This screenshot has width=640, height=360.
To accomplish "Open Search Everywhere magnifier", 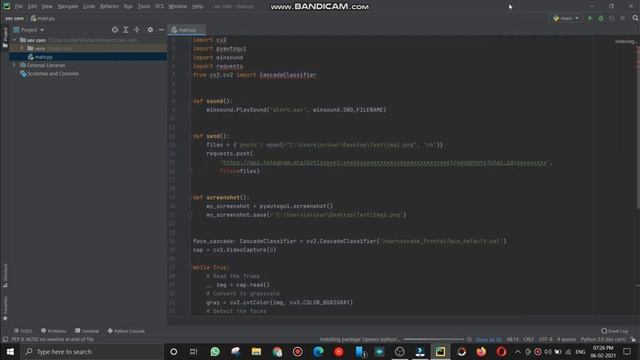I will [x=636, y=18].
